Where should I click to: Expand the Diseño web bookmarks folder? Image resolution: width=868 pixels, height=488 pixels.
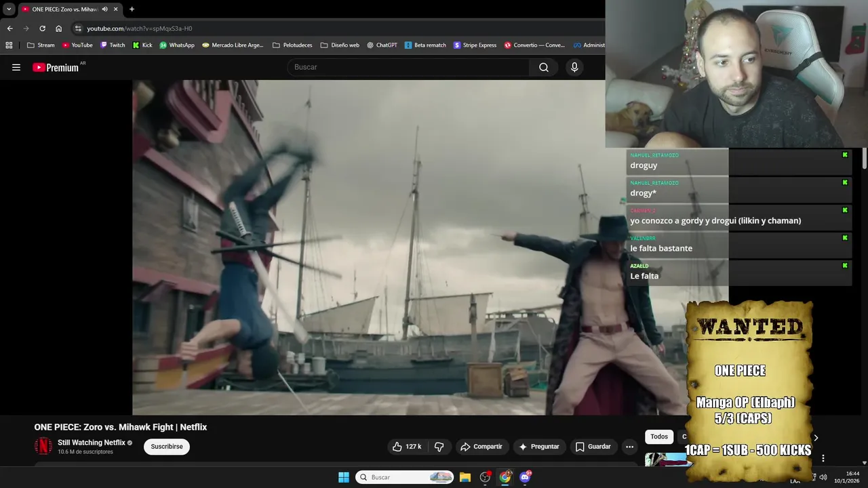[x=340, y=45]
